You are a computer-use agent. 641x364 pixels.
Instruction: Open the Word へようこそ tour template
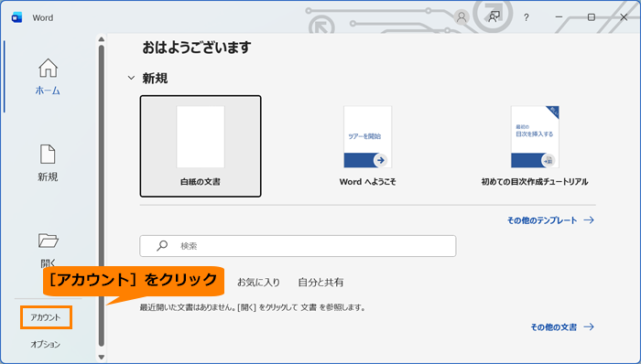pyautogui.click(x=367, y=146)
